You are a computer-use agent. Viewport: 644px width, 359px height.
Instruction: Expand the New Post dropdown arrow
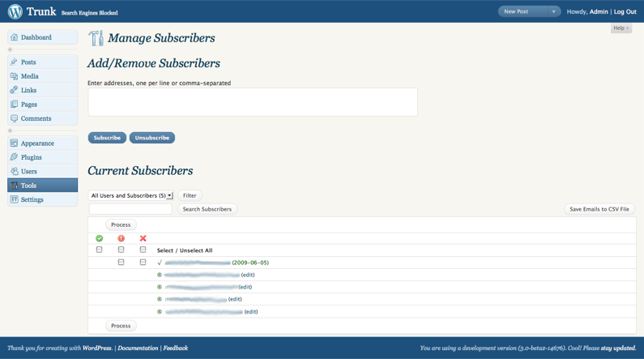click(553, 11)
